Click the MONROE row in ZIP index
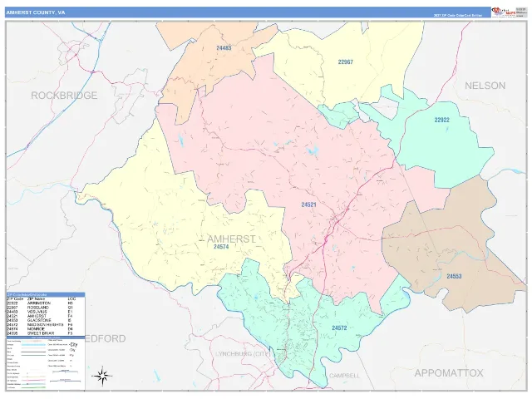The width and height of the screenshot is (532, 399). pos(41,329)
